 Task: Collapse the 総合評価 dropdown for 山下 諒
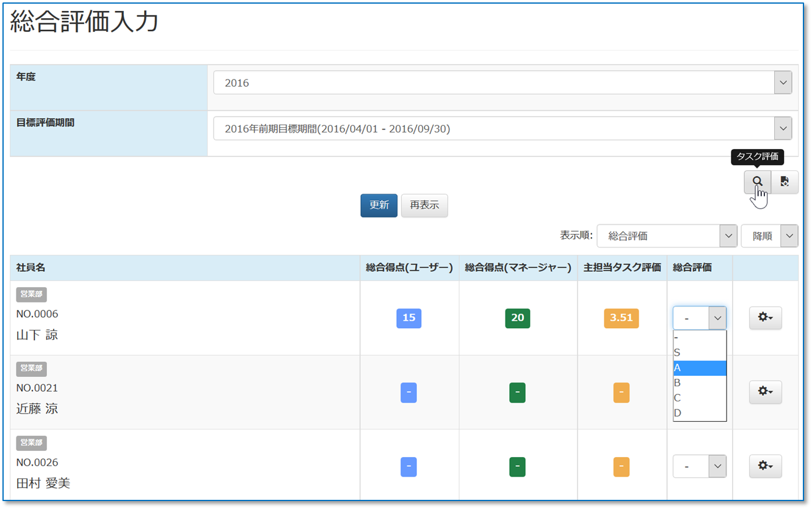pyautogui.click(x=700, y=318)
